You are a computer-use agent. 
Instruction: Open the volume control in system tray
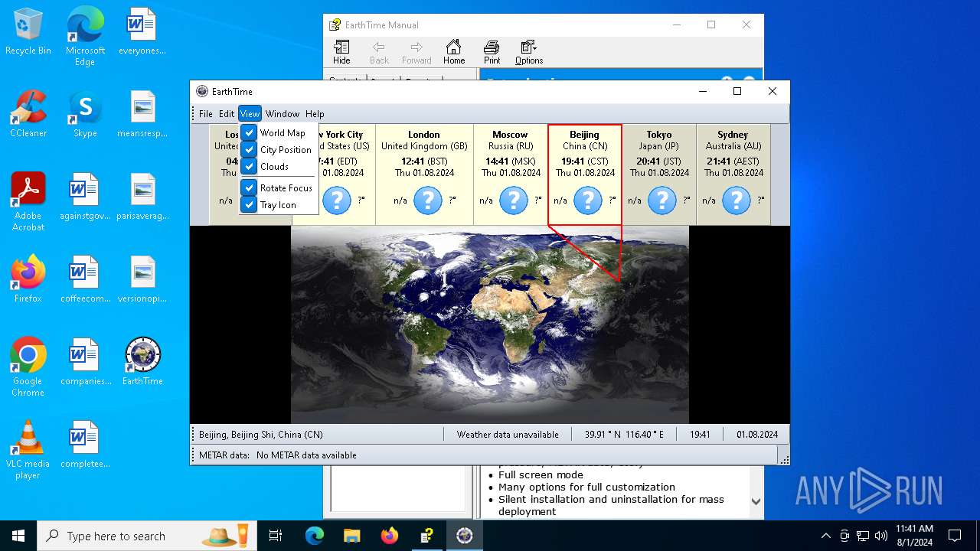(881, 536)
